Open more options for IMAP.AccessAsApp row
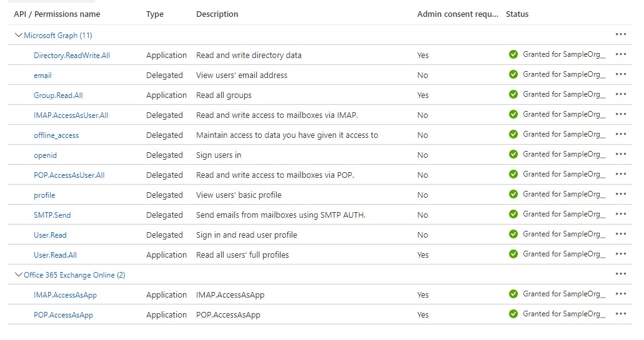 click(x=620, y=294)
